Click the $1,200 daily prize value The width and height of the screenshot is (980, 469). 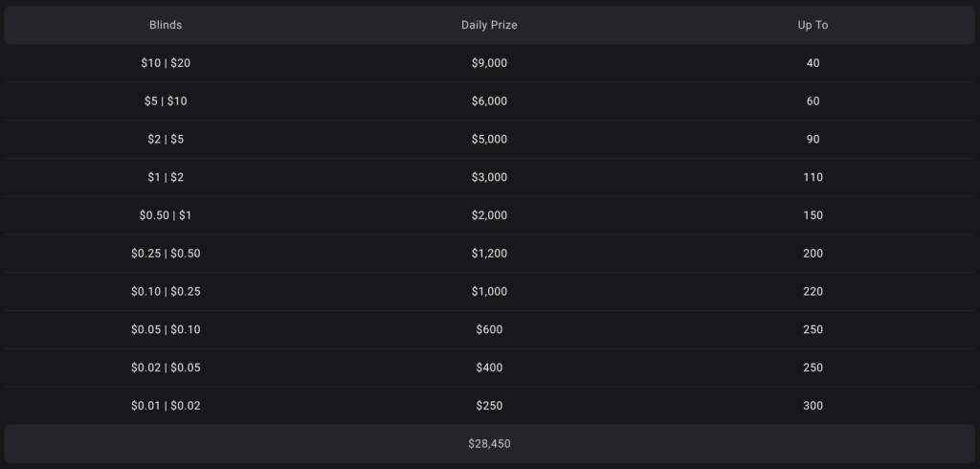[489, 254]
